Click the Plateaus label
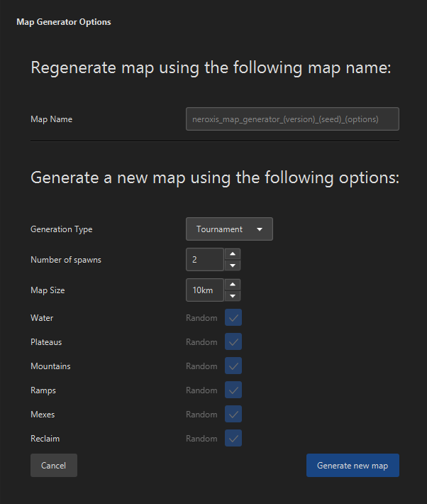 (x=46, y=342)
